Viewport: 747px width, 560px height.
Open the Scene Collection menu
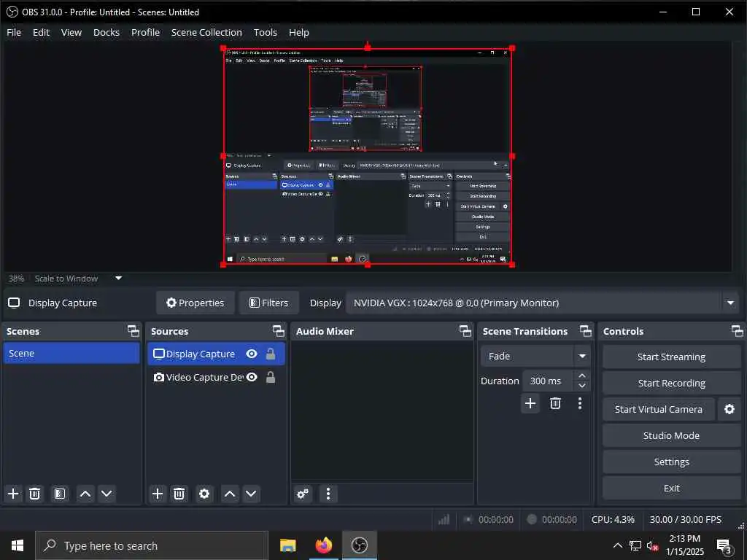click(x=206, y=32)
